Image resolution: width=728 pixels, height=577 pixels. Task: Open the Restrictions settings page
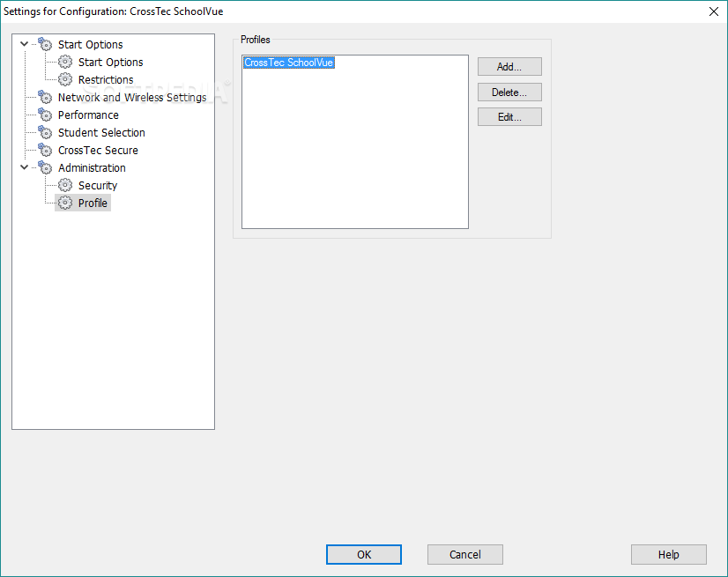pos(106,80)
